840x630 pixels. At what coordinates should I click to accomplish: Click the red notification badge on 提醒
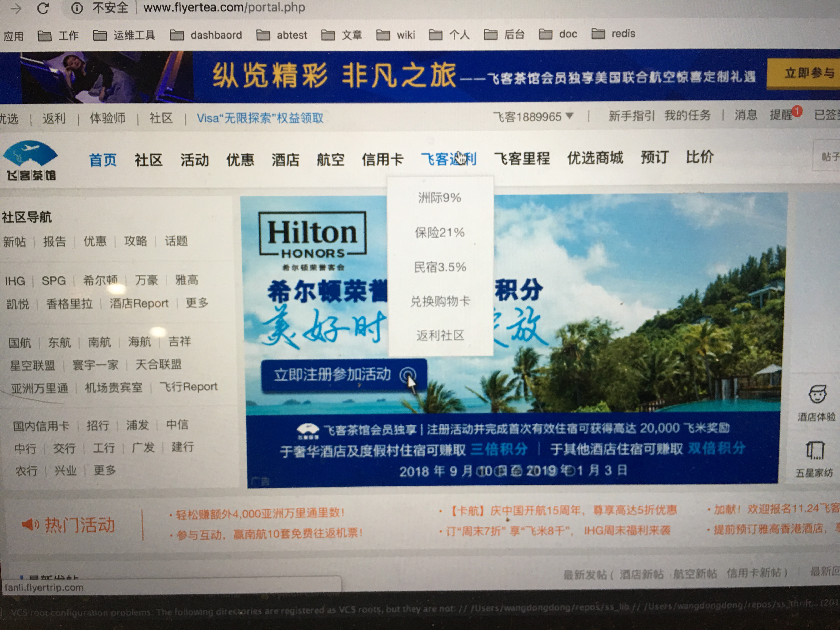tap(797, 111)
